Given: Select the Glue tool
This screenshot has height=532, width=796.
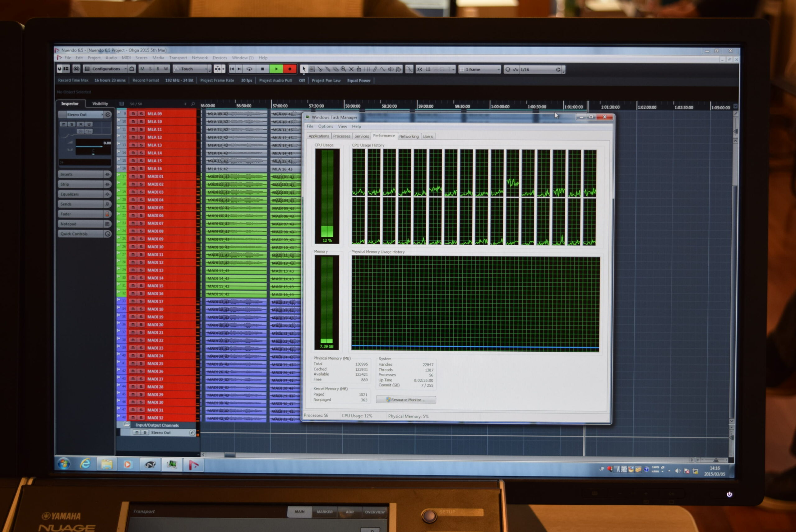Looking at the screenshot, I should [328, 69].
